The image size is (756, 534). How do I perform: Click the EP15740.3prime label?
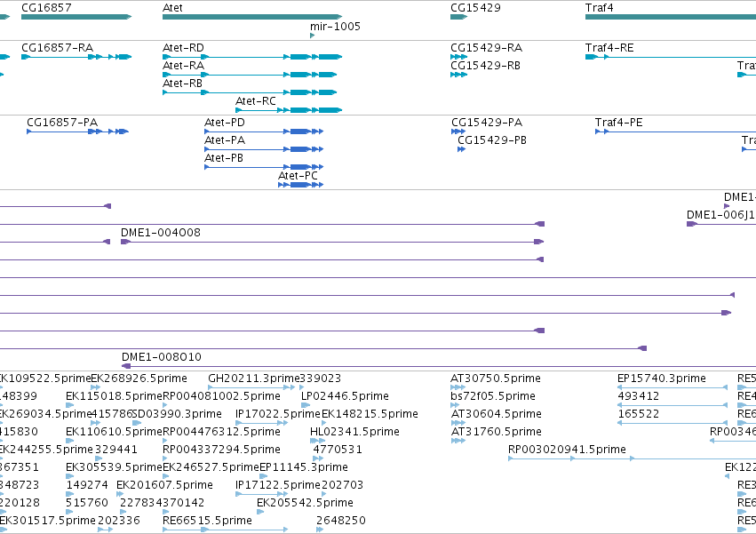pos(662,379)
